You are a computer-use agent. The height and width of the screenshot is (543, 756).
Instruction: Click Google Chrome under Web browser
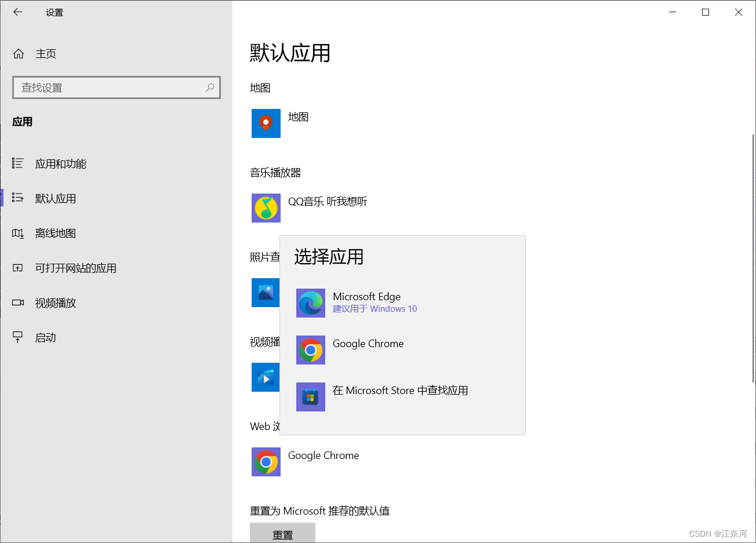click(x=324, y=455)
